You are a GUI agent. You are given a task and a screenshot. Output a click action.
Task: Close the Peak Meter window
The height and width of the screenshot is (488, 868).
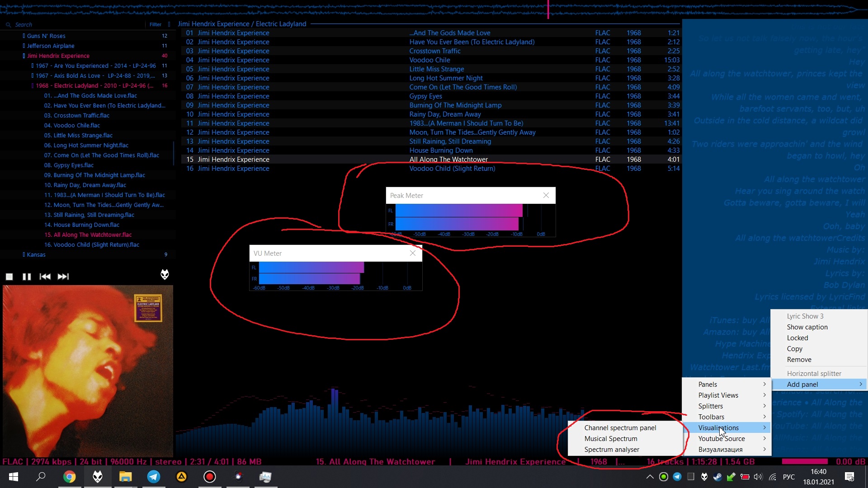click(546, 195)
